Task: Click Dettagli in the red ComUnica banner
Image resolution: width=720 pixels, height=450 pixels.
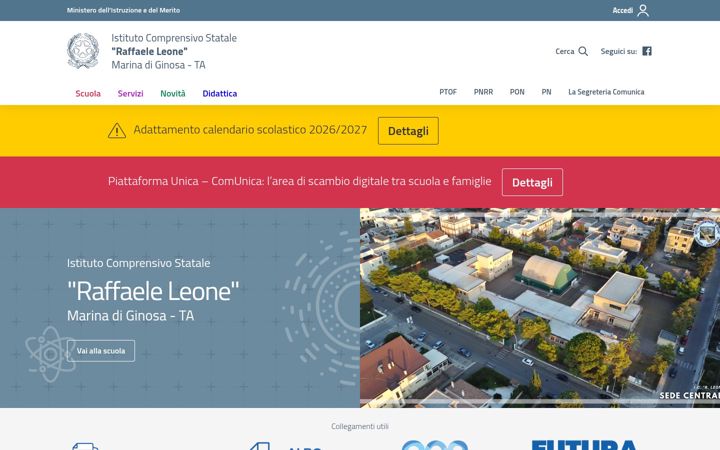Action: (x=532, y=182)
